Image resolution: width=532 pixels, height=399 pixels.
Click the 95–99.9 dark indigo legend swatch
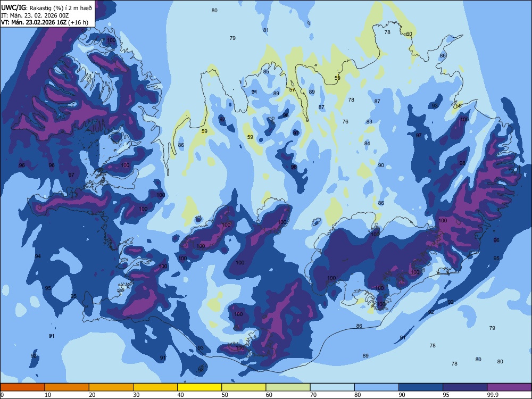coord(465,387)
